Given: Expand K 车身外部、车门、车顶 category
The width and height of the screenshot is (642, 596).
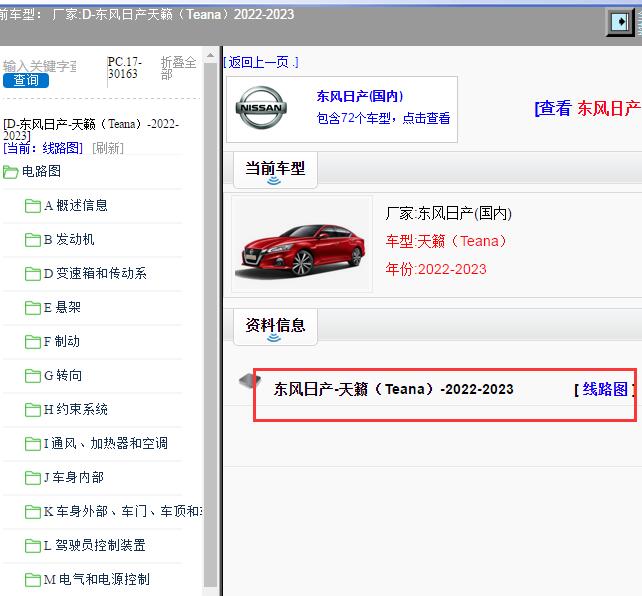Looking at the screenshot, I should 123,511.
